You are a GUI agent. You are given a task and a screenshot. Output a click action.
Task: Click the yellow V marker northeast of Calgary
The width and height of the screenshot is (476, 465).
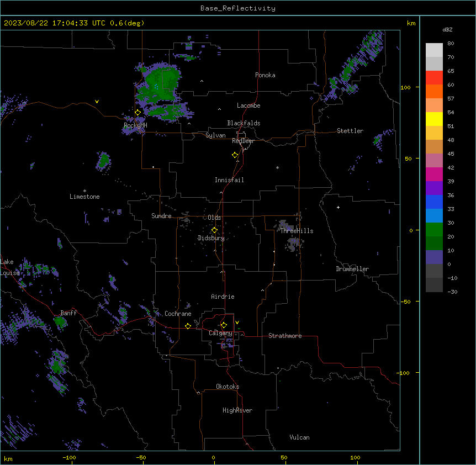click(x=237, y=323)
